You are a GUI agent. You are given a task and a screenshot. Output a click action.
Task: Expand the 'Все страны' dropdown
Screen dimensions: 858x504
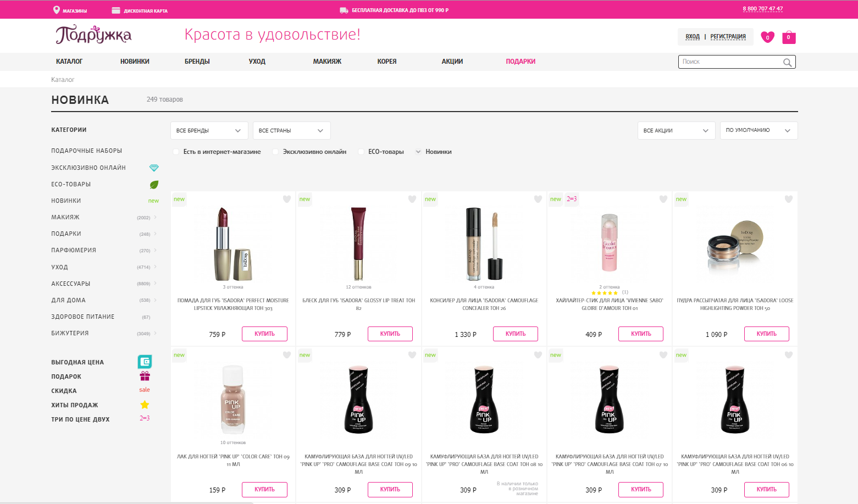pos(291,130)
